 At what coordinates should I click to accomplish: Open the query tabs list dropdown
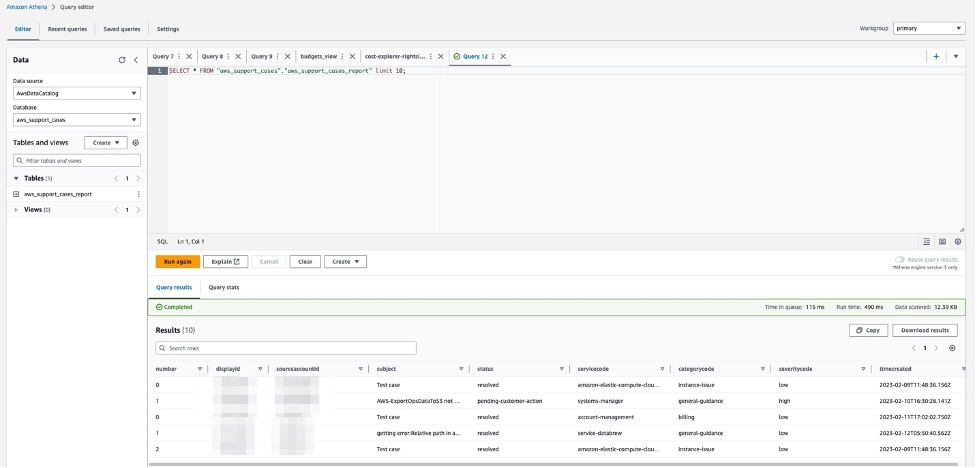(x=956, y=57)
